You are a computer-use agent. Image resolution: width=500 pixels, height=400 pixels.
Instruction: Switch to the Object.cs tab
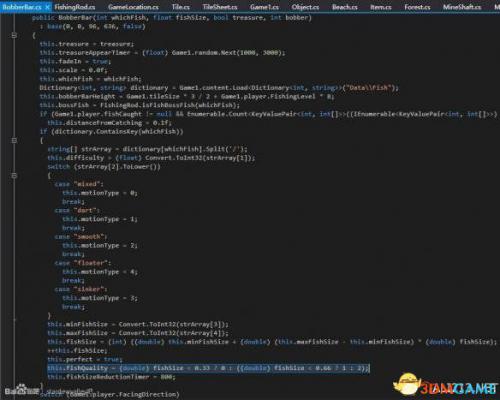click(305, 7)
